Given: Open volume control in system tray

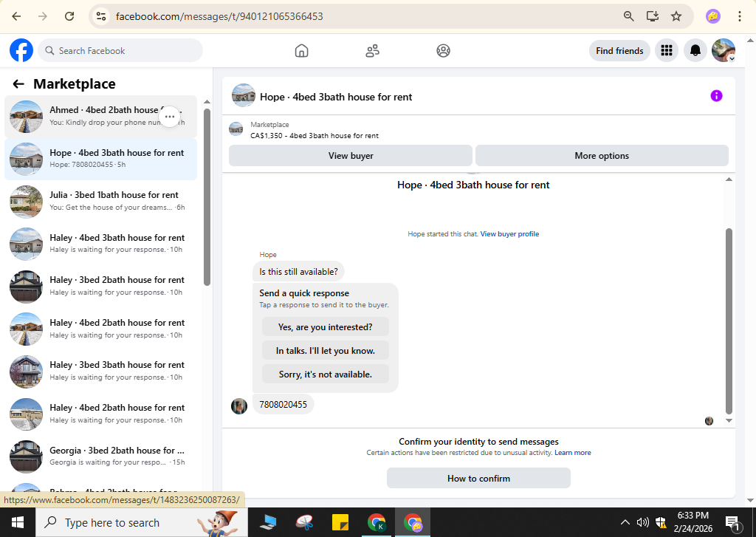Looking at the screenshot, I should pyautogui.click(x=643, y=522).
